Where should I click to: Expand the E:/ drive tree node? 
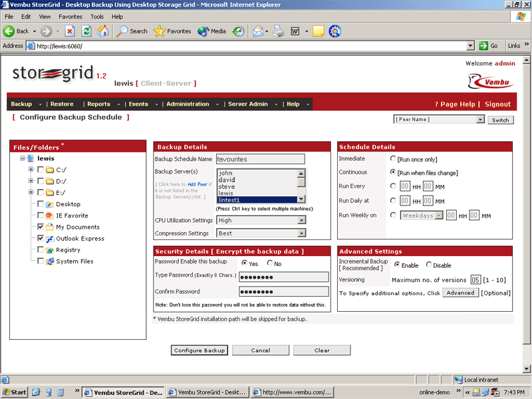point(31,192)
